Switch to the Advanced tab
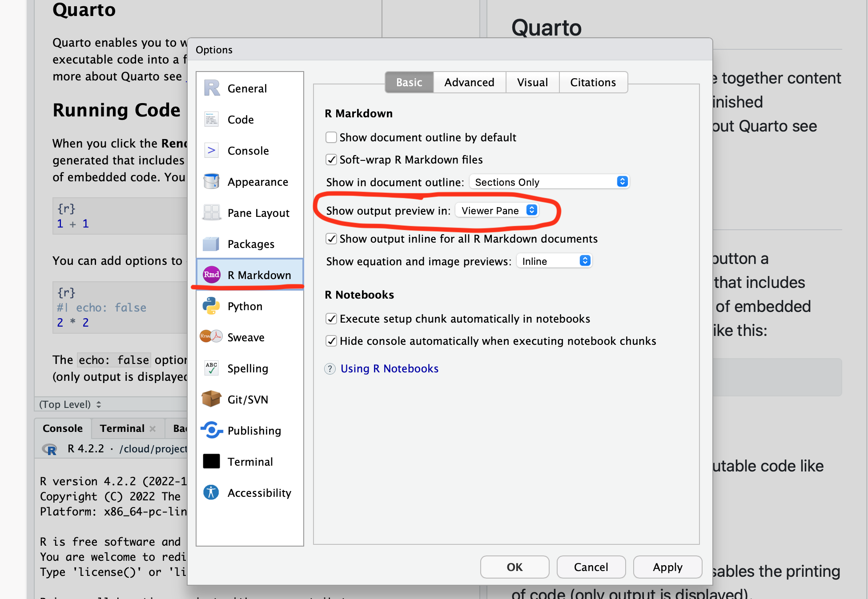 pyautogui.click(x=469, y=82)
